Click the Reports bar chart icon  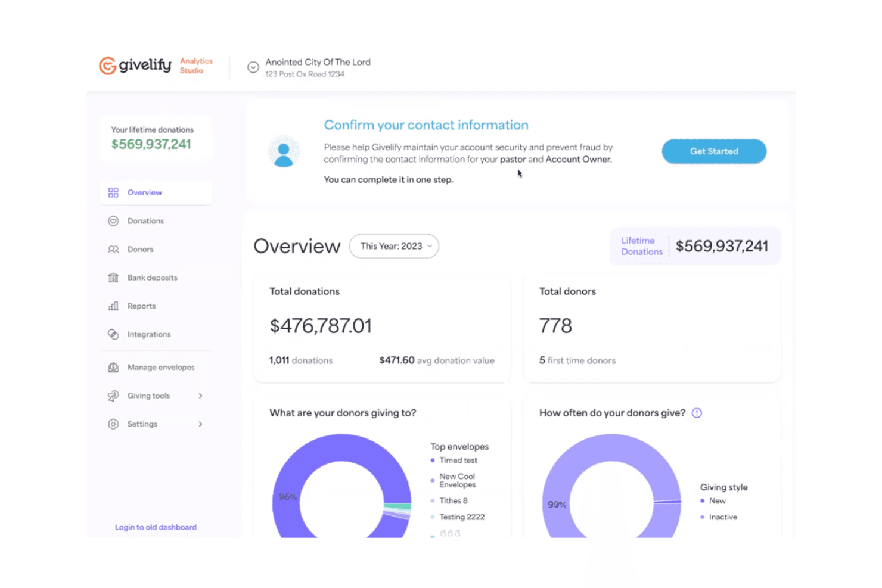tap(113, 306)
